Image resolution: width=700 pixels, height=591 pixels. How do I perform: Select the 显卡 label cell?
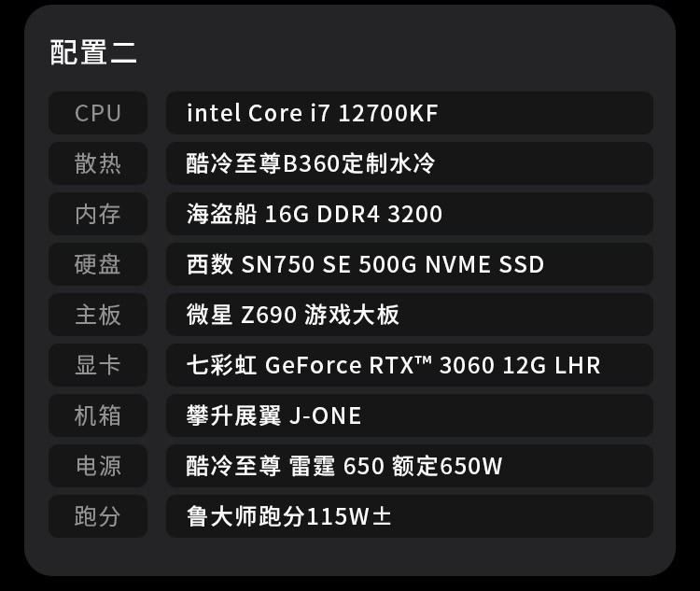click(98, 365)
